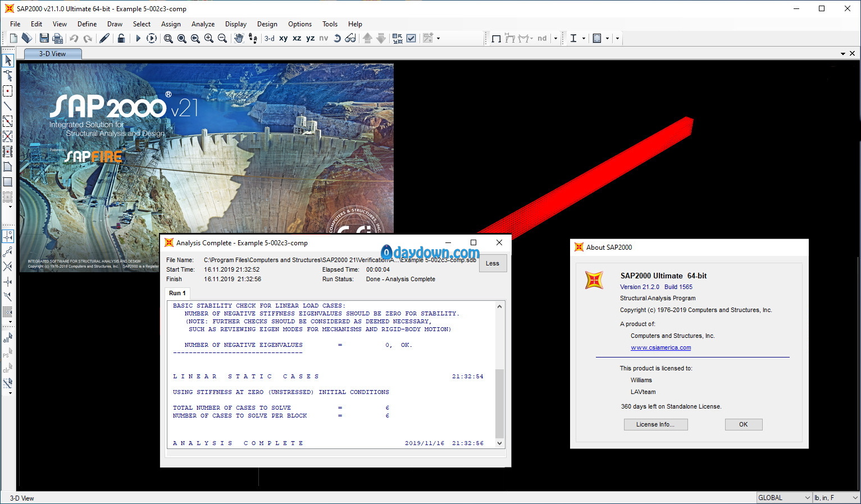
Task: Open dropdown arrow after nd button
Action: click(556, 38)
